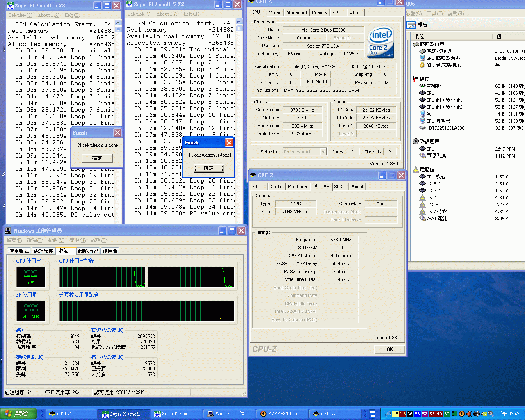Switch to the 處理程序 tab in Task Manager
Viewport: 525px width, 420px height.
(43, 251)
